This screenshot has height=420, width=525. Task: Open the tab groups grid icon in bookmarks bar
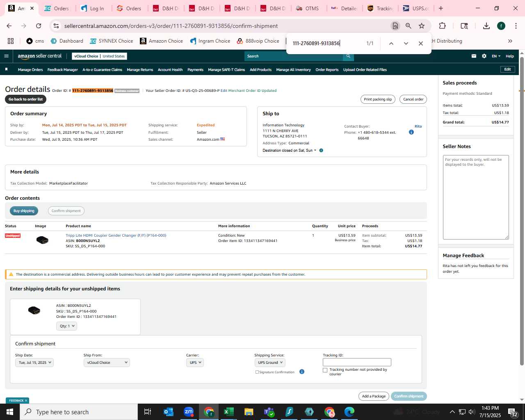pos(11,41)
